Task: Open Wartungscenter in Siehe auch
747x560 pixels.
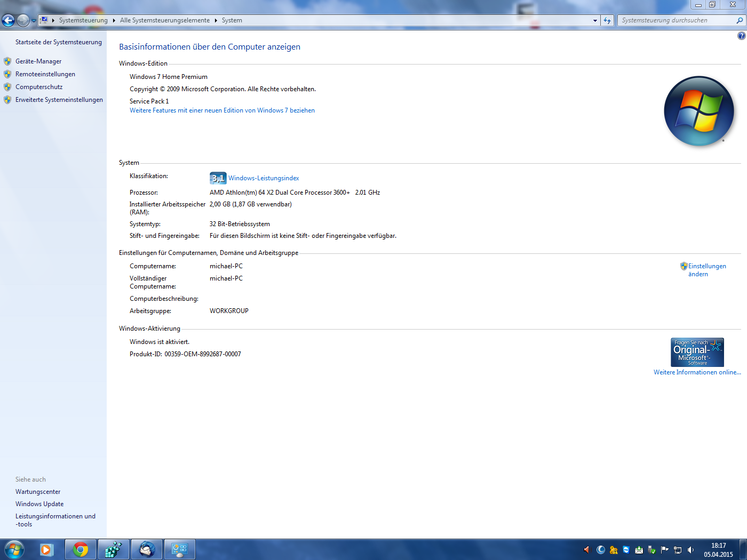Action: (38, 492)
